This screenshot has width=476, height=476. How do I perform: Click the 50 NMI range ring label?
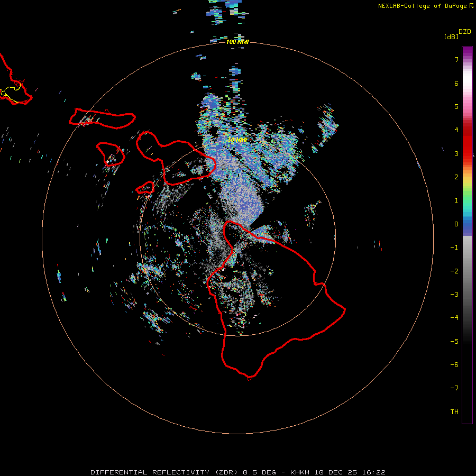[x=237, y=140]
